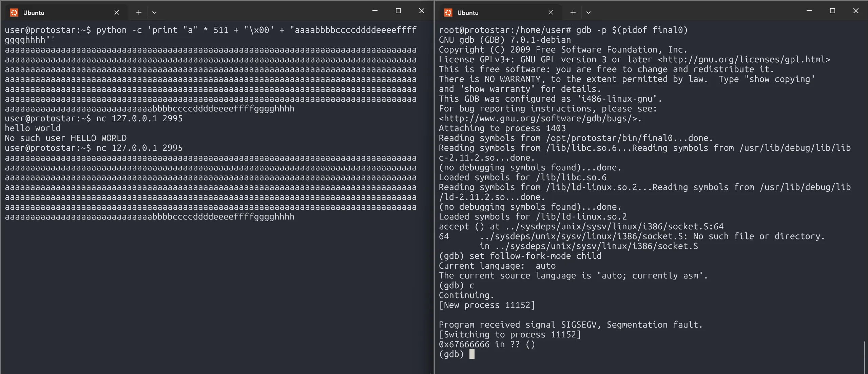Click the gpl.html license URL
Screen dimensions: 868x374
tap(744, 60)
